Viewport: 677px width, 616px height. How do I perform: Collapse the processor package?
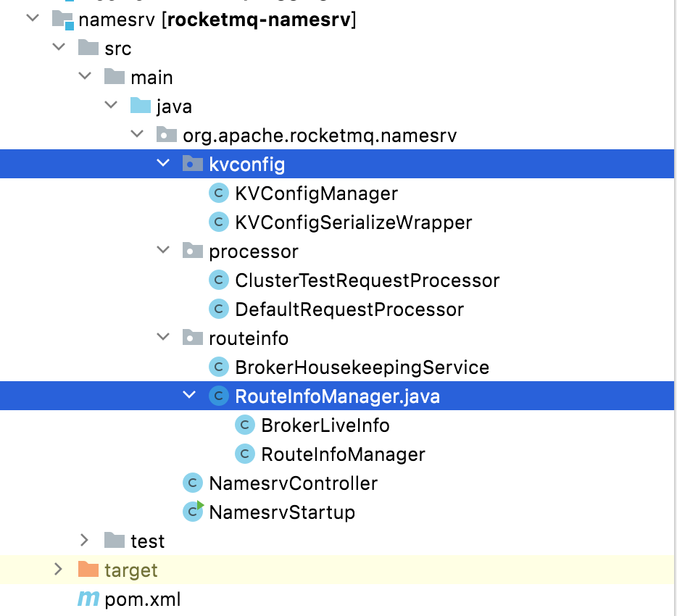click(x=163, y=249)
